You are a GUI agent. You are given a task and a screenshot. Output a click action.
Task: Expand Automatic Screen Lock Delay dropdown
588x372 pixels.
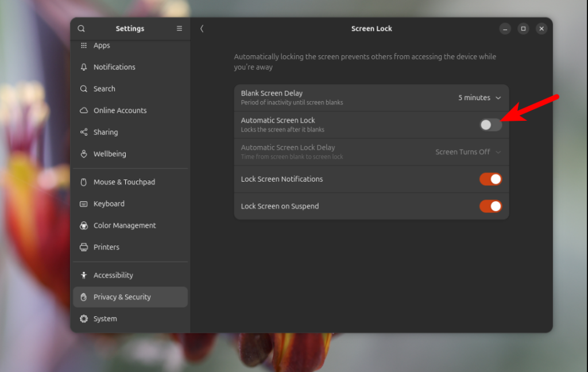[468, 152]
